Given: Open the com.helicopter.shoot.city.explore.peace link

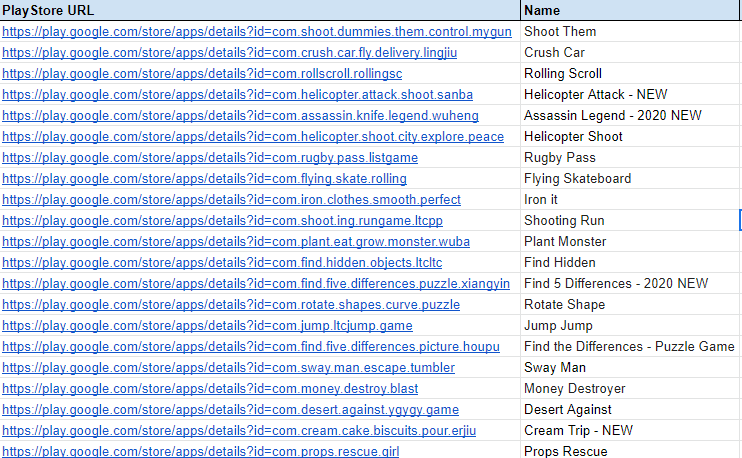Looking at the screenshot, I should click(x=253, y=137).
